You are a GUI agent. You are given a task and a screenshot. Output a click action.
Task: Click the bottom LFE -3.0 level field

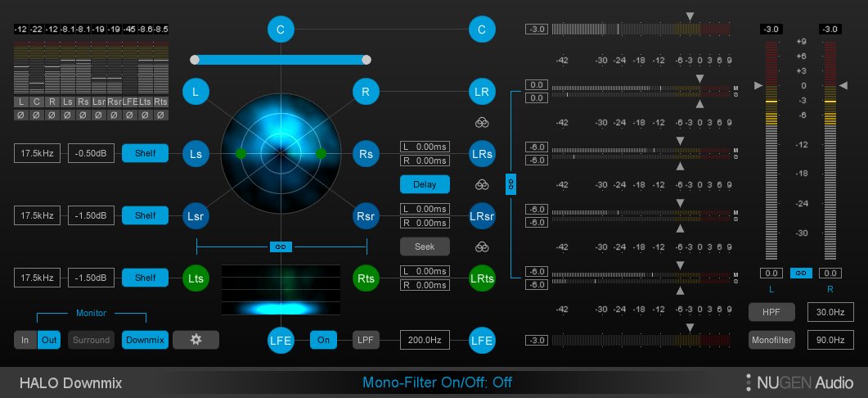coord(537,341)
